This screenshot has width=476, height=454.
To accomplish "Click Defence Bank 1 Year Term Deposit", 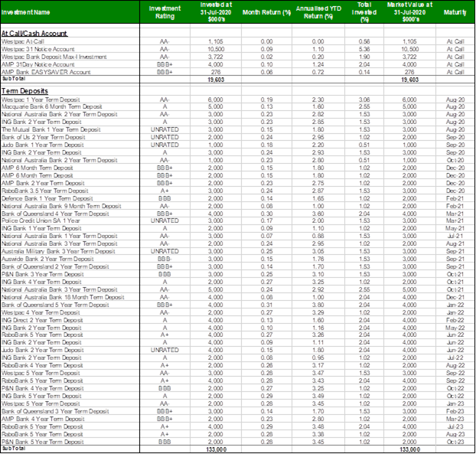I will (x=47, y=198).
